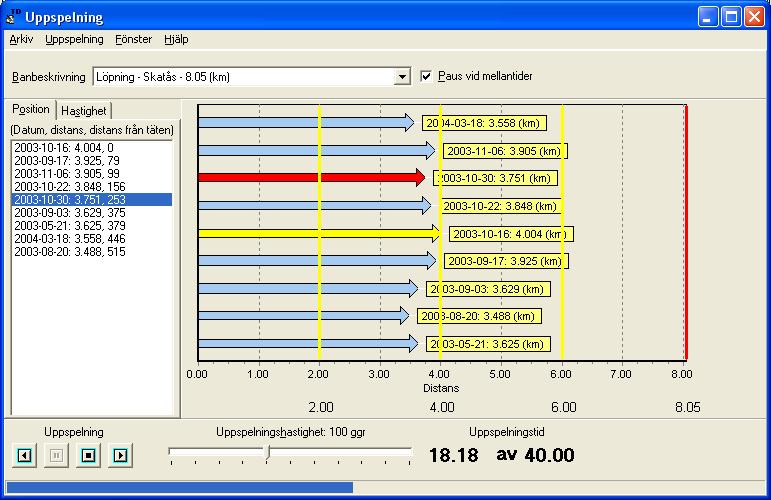The width and height of the screenshot is (771, 500).
Task: Click the 8.05 split distance label
Action: [687, 407]
